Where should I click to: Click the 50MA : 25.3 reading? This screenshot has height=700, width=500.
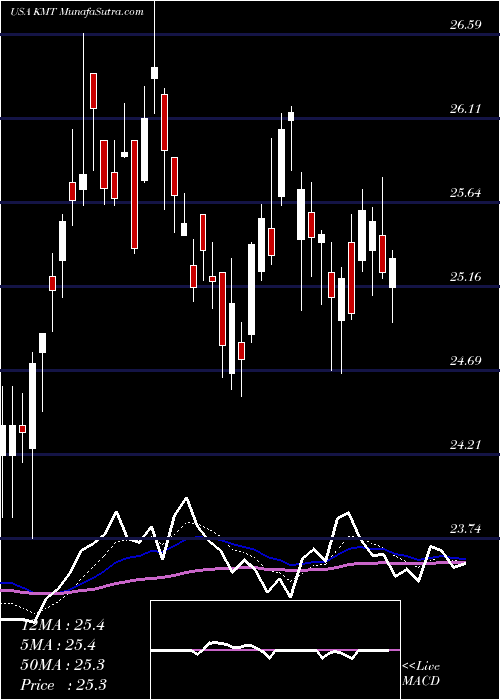coord(63,665)
